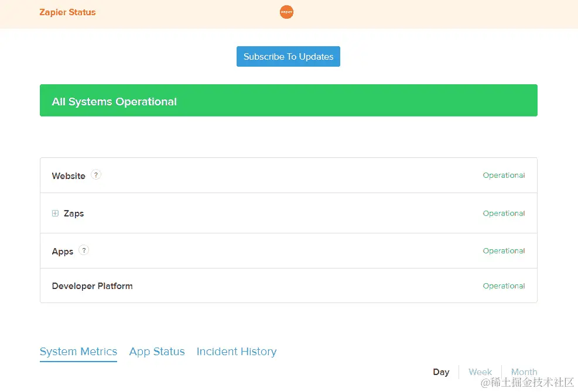Open the Apps help tooltip icon
Viewport: 578px width, 392px height.
click(x=83, y=250)
